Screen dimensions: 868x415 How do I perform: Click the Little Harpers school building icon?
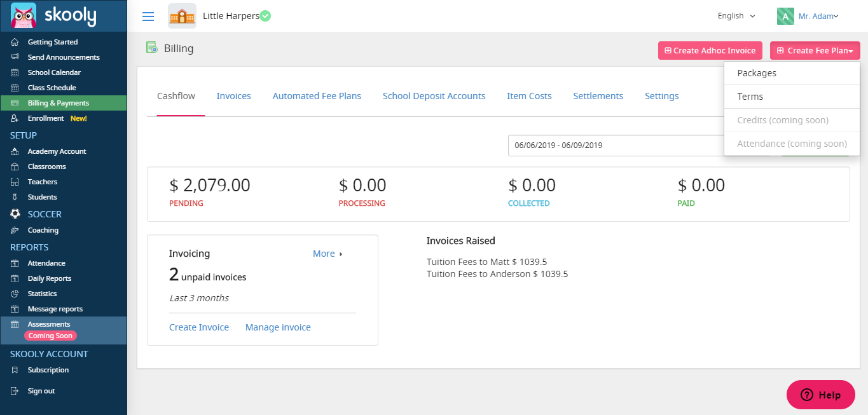coord(182,16)
